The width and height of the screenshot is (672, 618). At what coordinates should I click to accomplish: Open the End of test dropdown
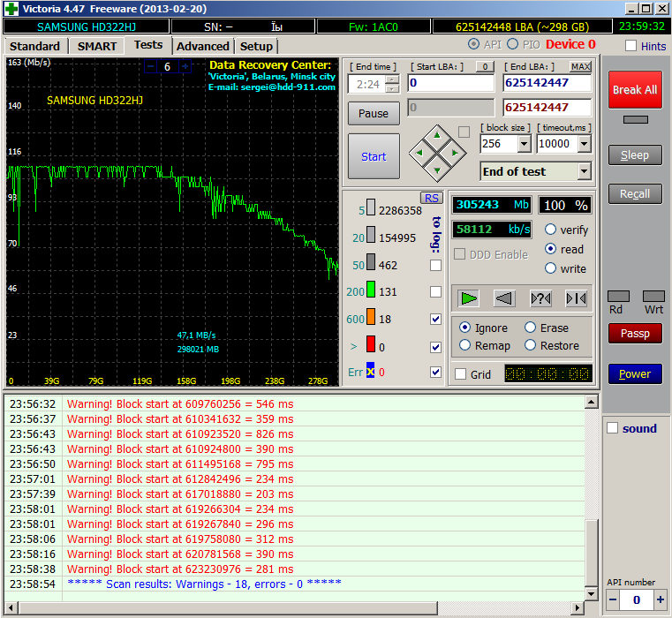(x=584, y=171)
